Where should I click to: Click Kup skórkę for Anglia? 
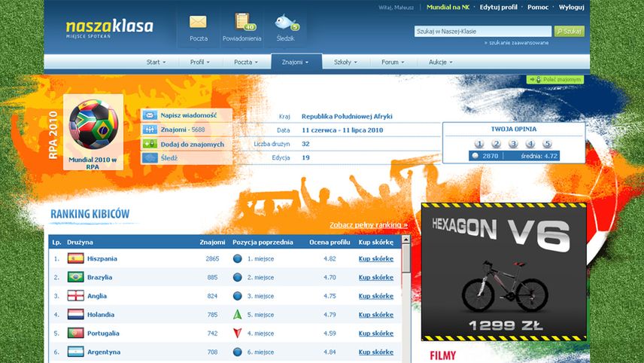(x=376, y=296)
